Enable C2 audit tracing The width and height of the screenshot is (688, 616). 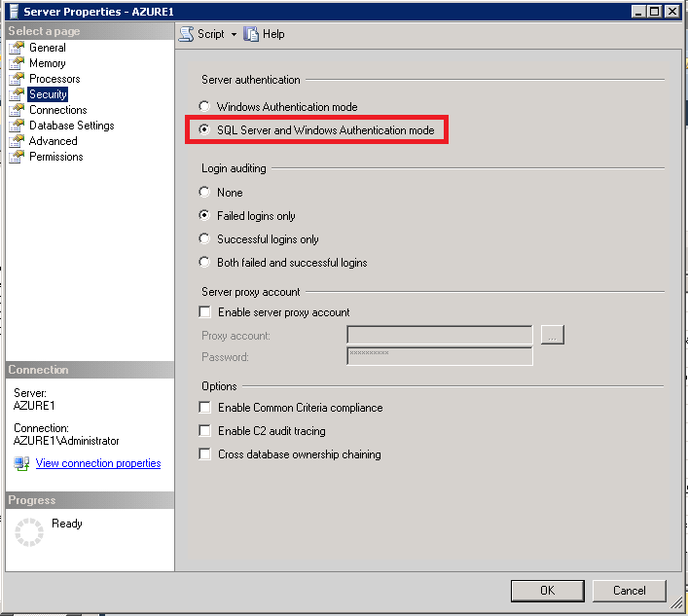(204, 430)
